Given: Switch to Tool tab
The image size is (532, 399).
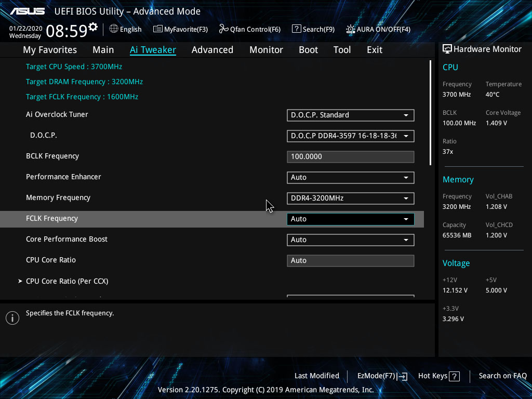Looking at the screenshot, I should tap(342, 50).
